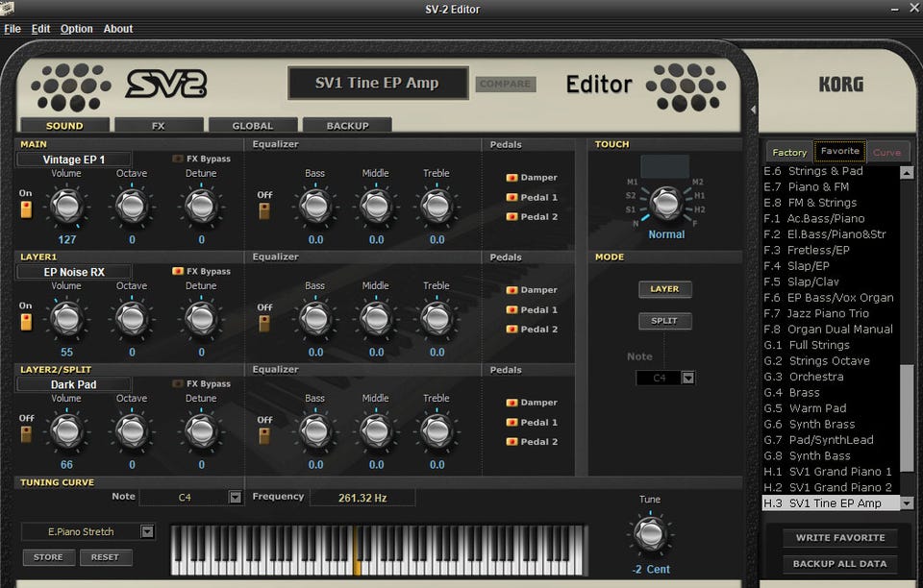Select G.5 Warm Pad in favorites list
This screenshot has width=923, height=588.
(831, 408)
